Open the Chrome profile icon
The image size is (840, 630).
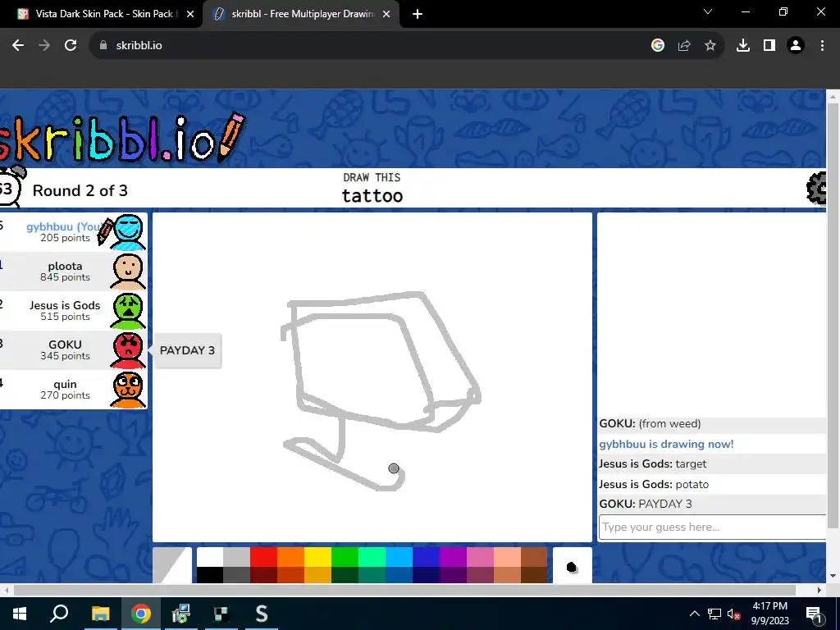click(x=796, y=46)
